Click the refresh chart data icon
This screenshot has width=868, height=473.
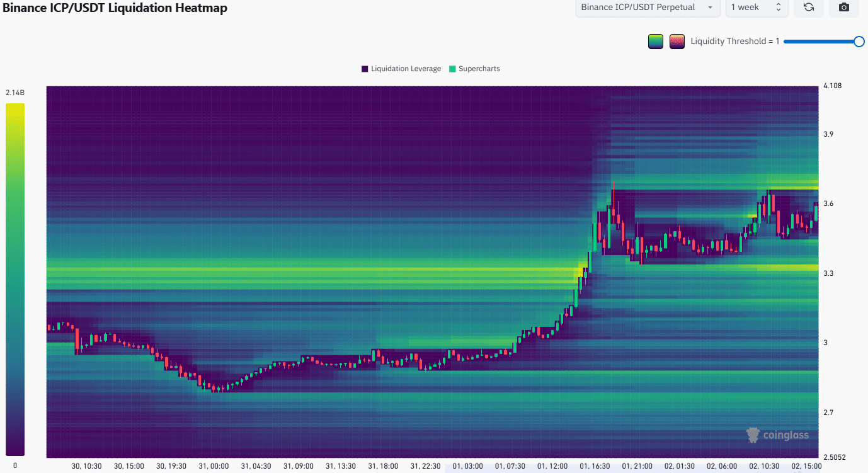click(809, 8)
